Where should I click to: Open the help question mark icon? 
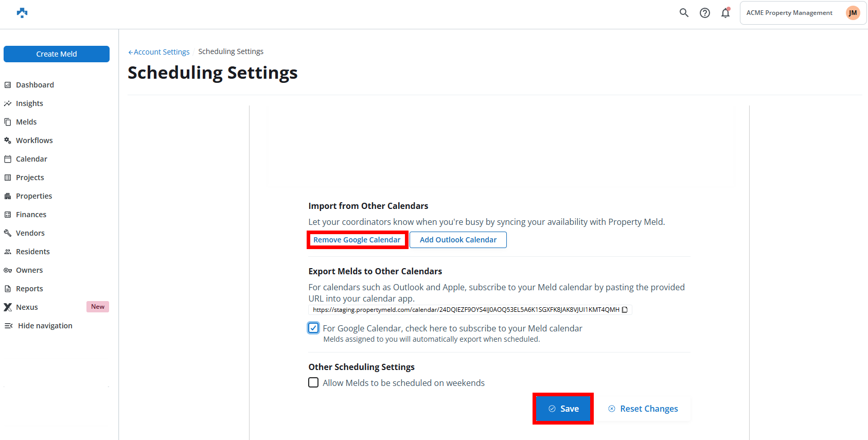[x=705, y=13]
